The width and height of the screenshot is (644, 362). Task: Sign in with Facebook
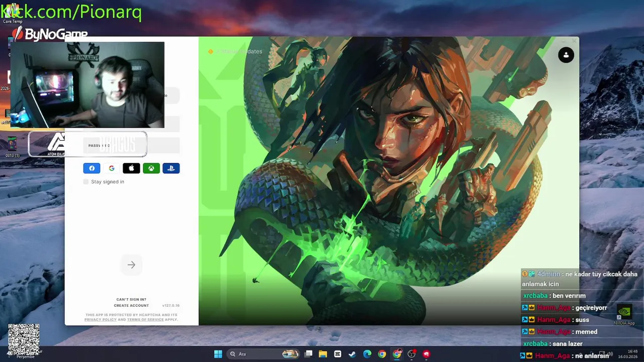(92, 168)
